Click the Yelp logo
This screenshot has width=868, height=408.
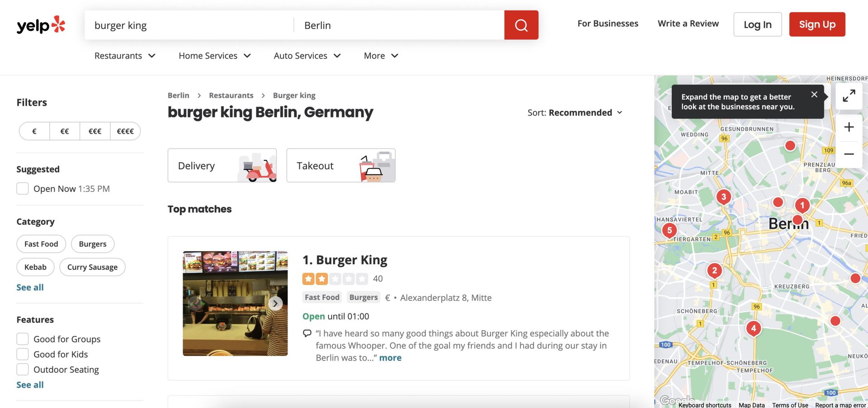[41, 25]
